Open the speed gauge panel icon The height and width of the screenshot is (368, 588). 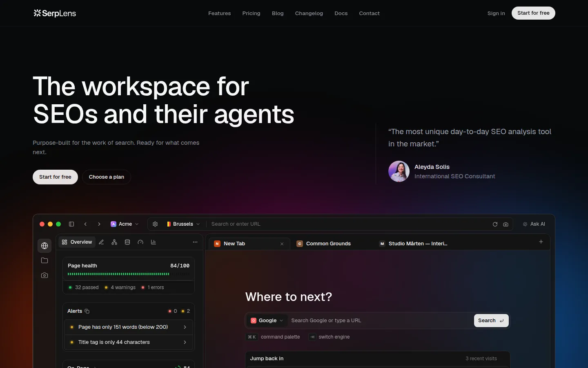click(x=140, y=242)
